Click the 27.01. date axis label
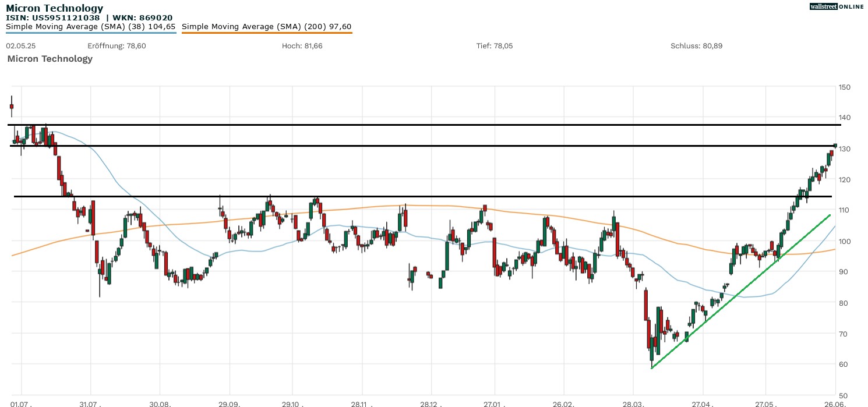The image size is (868, 407). coord(494,403)
